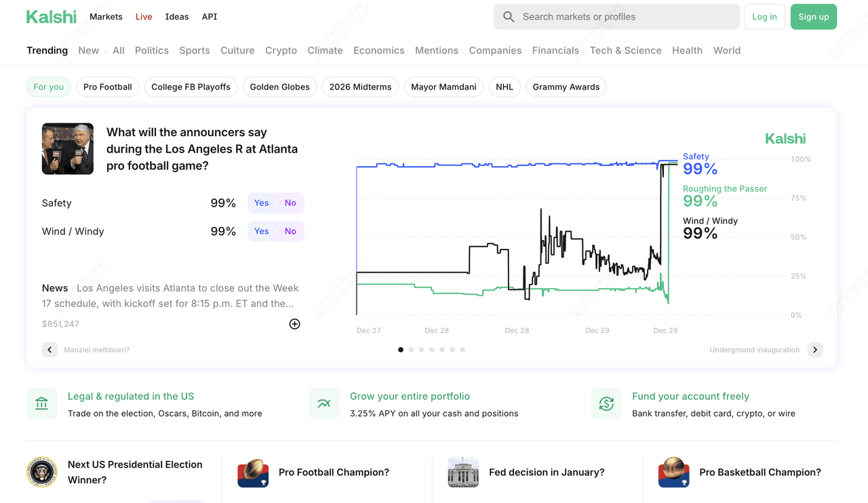
Task: Select the 2026 Midterms filter chip
Action: coord(360,87)
